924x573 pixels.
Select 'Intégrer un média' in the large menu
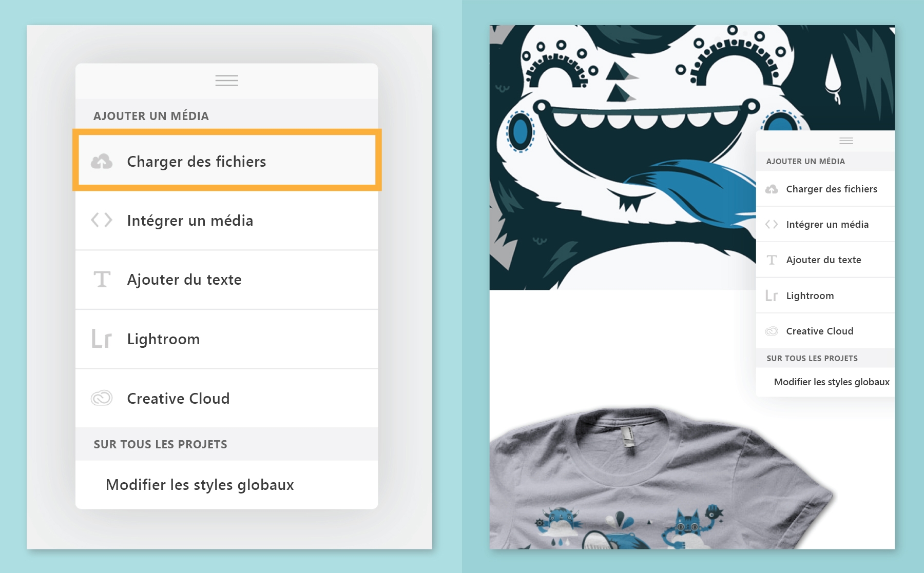tap(227, 221)
